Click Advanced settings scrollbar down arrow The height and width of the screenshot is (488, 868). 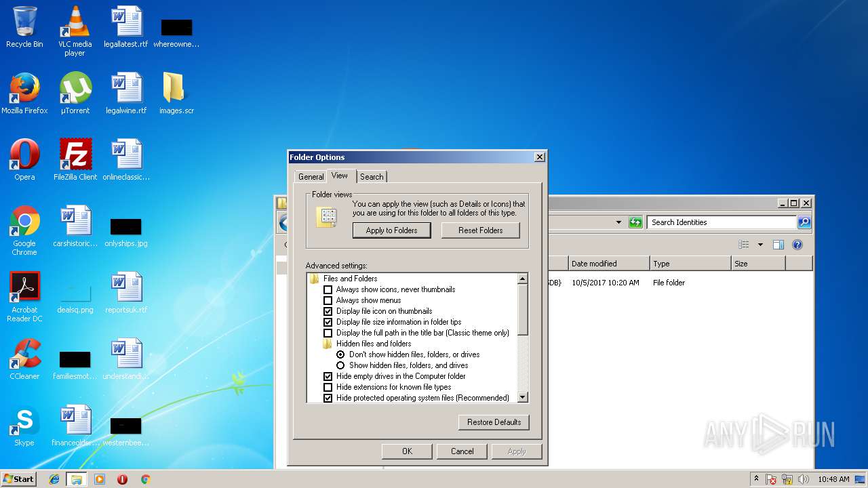pyautogui.click(x=522, y=397)
